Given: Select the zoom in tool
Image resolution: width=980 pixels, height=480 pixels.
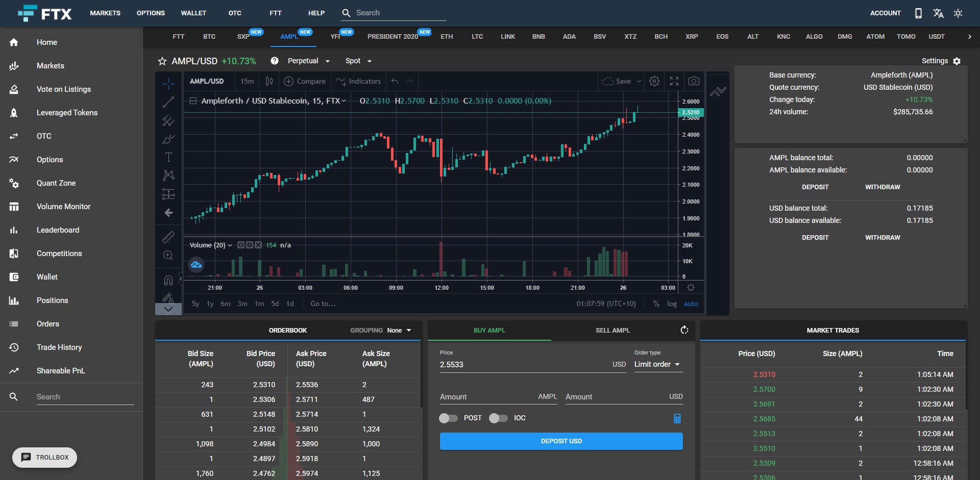Looking at the screenshot, I should click(168, 255).
